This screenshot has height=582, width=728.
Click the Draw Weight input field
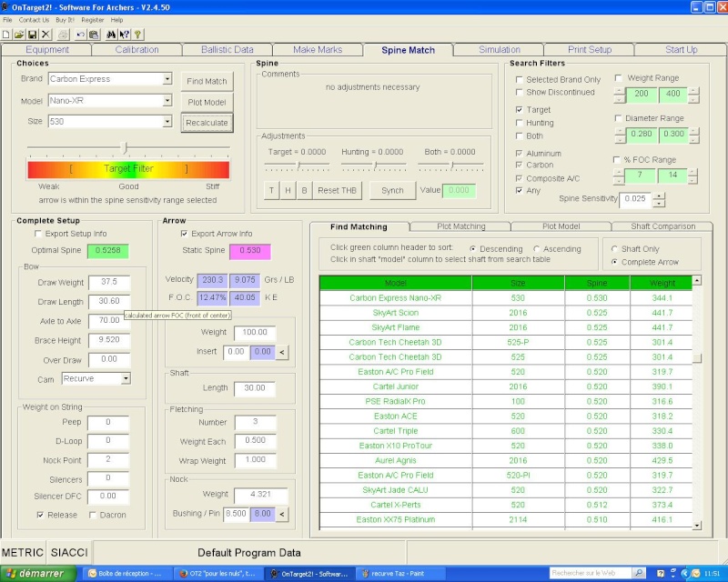[109, 282]
